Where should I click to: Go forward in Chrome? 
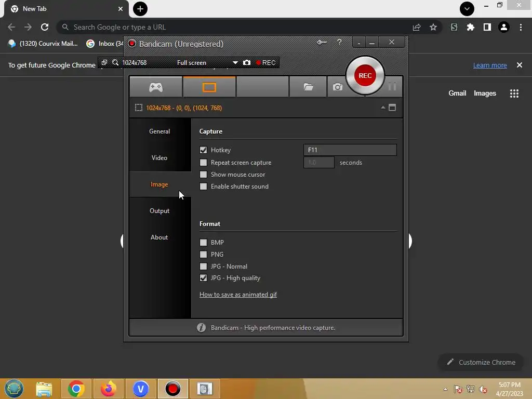coord(28,27)
